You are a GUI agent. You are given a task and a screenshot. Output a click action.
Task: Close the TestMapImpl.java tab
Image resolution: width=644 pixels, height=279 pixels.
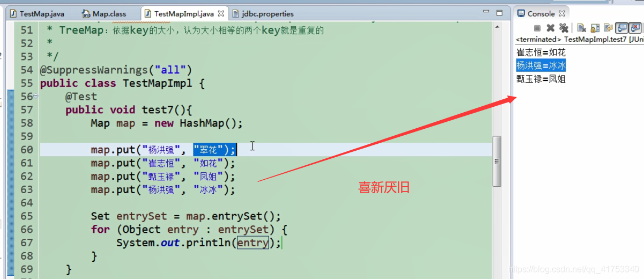pyautogui.click(x=221, y=13)
